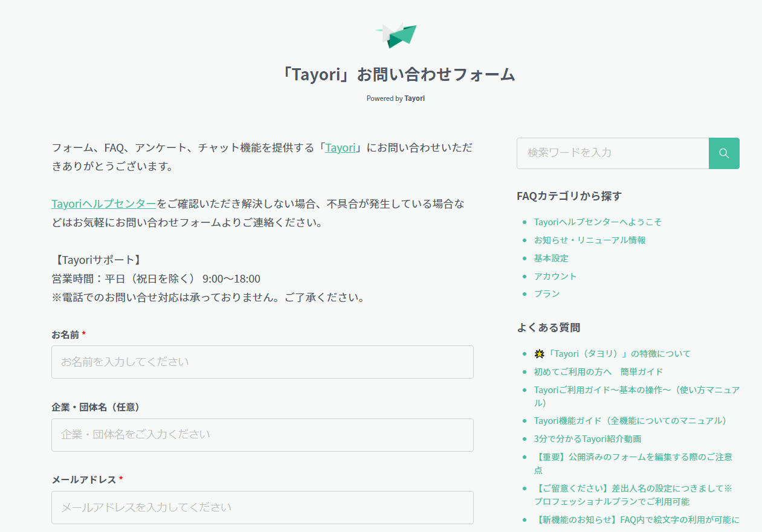Select the 基本設定 FAQ category
The width and height of the screenshot is (762, 532).
(x=551, y=258)
